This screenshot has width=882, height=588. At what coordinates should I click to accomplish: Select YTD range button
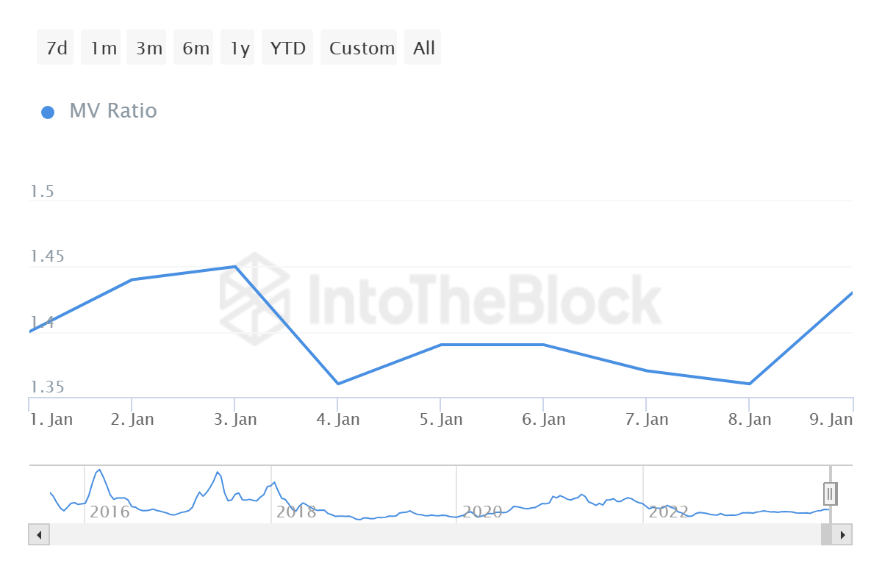287,48
